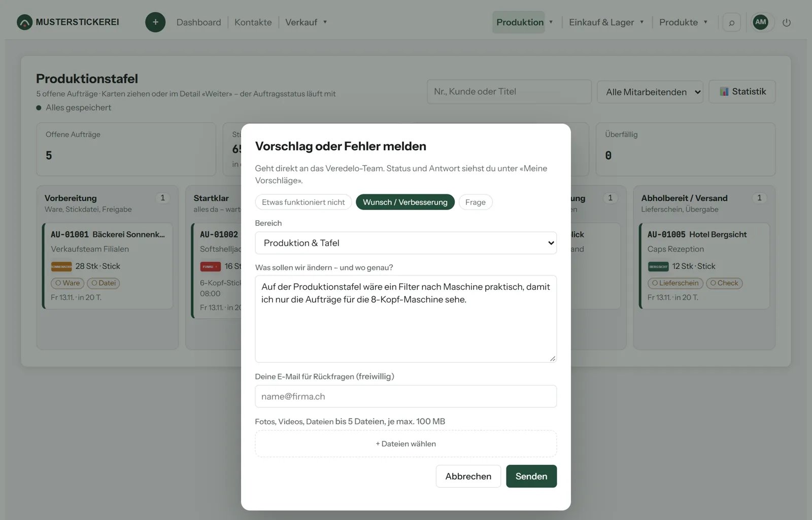812x520 pixels.
Task: Open the search magnifier icon
Action: (731, 22)
